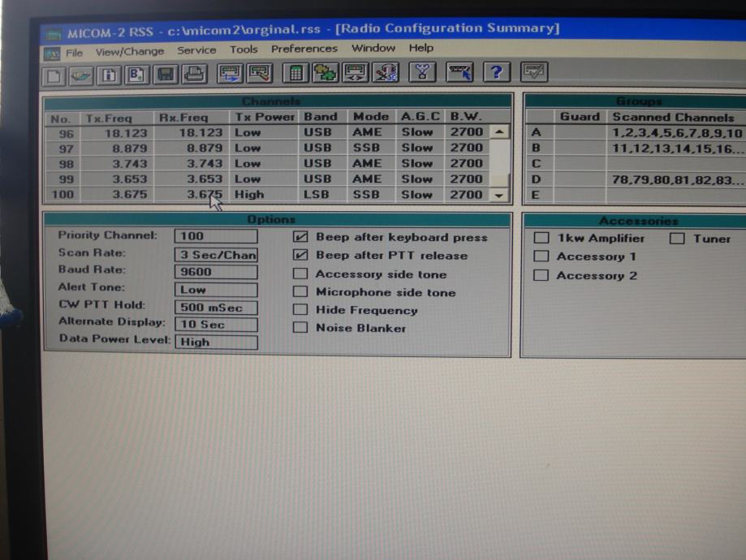Check the Accessory 1 checkbox

coord(541,256)
